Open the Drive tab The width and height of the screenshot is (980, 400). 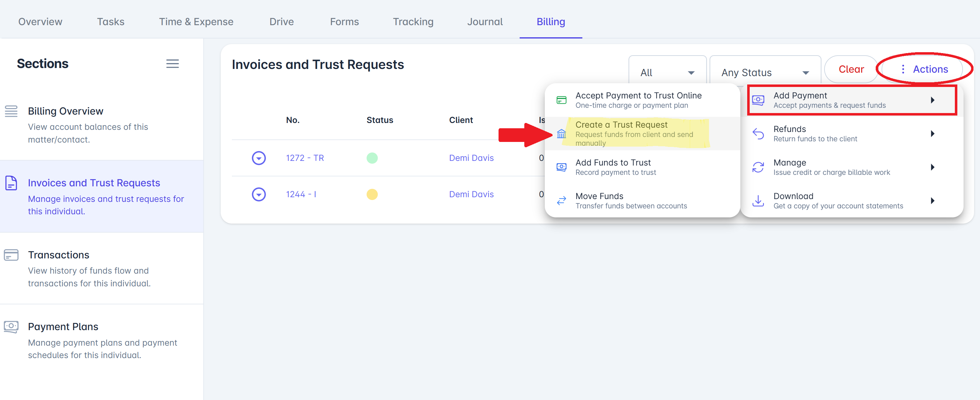pyautogui.click(x=281, y=22)
